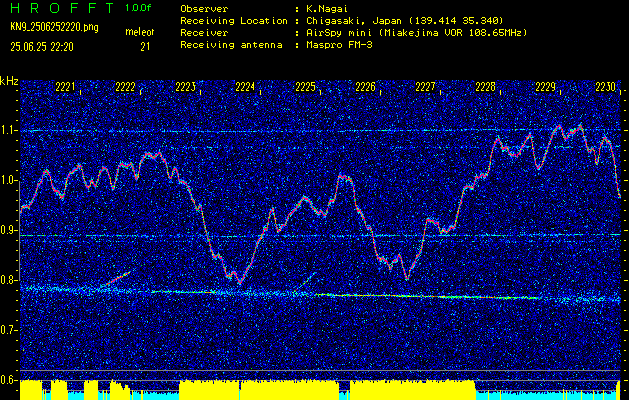This screenshot has height=400, width=629.
Task: Select the file name KN9_2506252220.png
Action: pyautogui.click(x=54, y=27)
